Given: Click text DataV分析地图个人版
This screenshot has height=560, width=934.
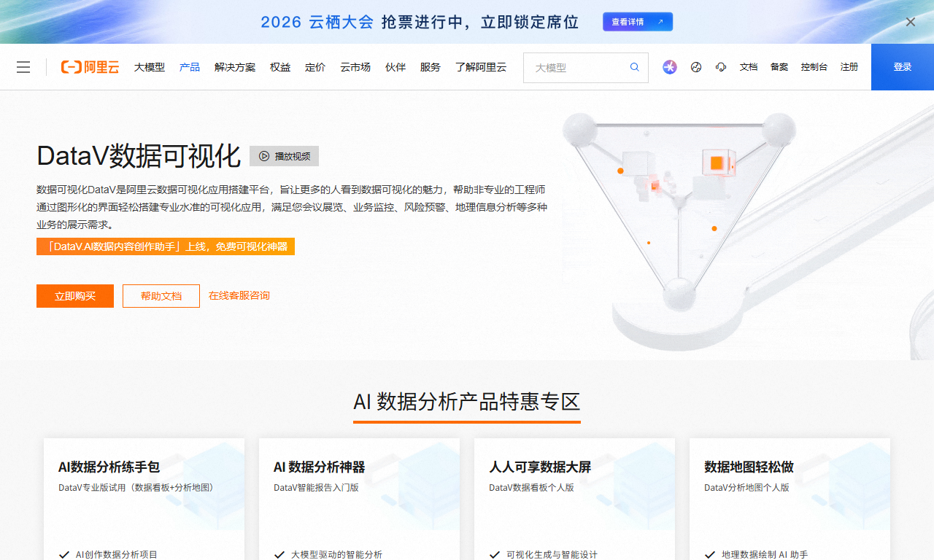Looking at the screenshot, I should [x=746, y=487].
